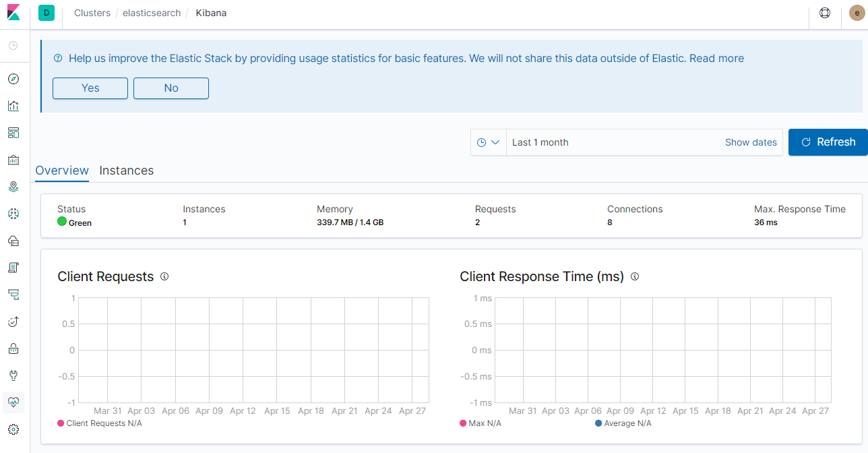Open Machine Learning icon in sidebar
Image resolution: width=868 pixels, height=453 pixels.
pyautogui.click(x=13, y=214)
